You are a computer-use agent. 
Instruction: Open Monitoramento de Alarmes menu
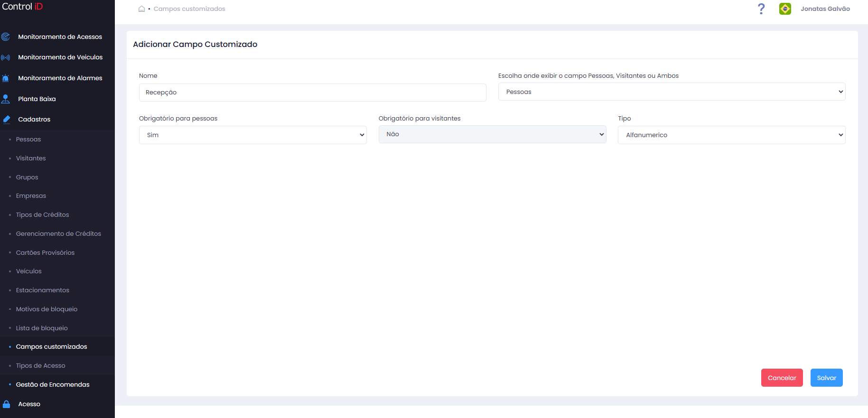(60, 78)
